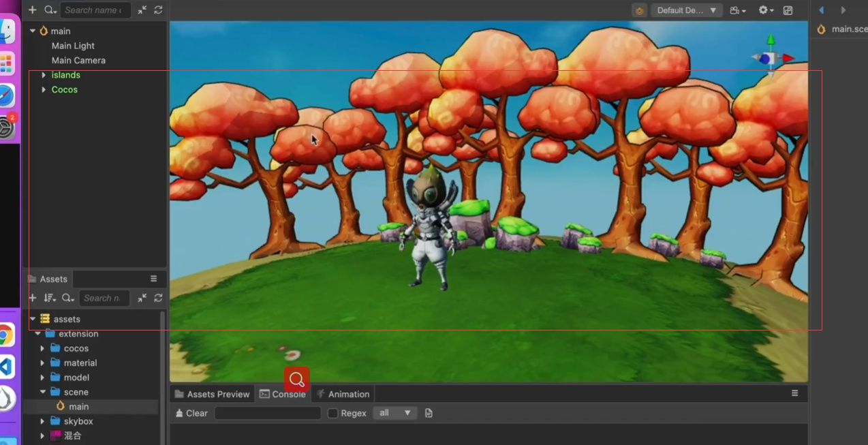Open Launchpad from the Dock

coord(6,63)
